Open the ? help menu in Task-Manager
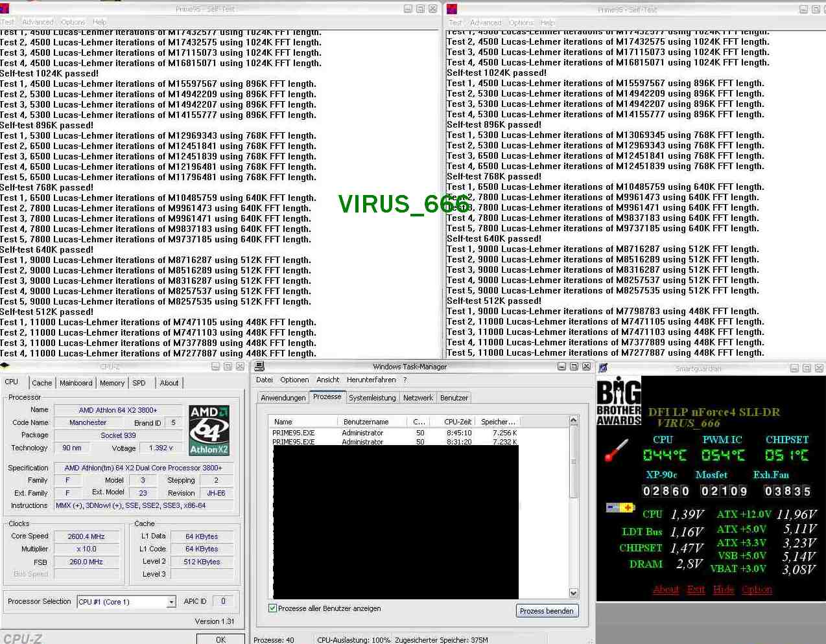 pos(405,380)
